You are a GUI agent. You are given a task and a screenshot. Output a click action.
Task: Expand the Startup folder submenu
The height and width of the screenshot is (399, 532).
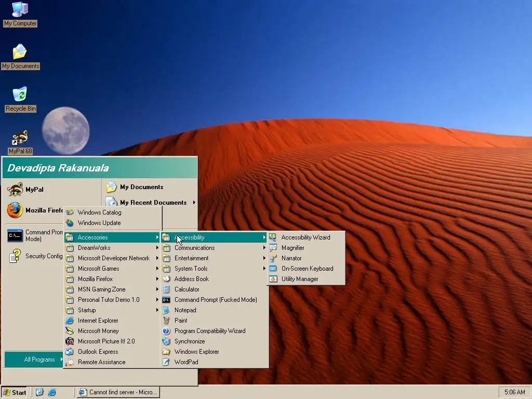pos(112,310)
